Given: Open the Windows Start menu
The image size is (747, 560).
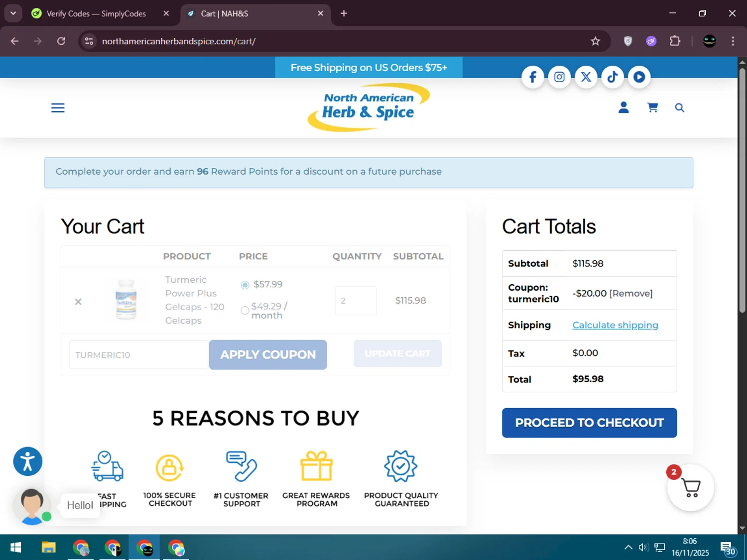Looking at the screenshot, I should pyautogui.click(x=15, y=548).
